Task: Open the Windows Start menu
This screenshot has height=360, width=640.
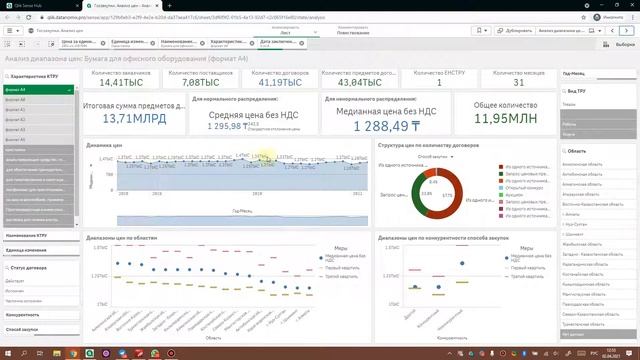Action: (x=7, y=353)
